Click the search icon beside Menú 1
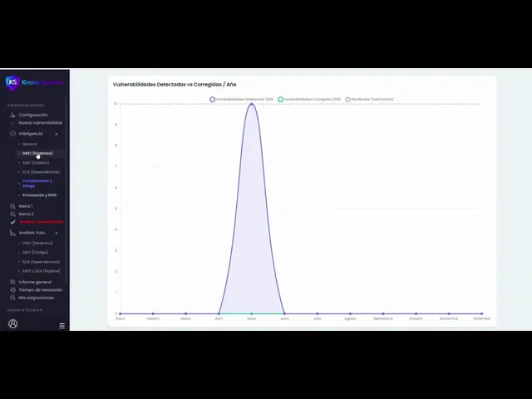The width and height of the screenshot is (532, 399). [12, 206]
